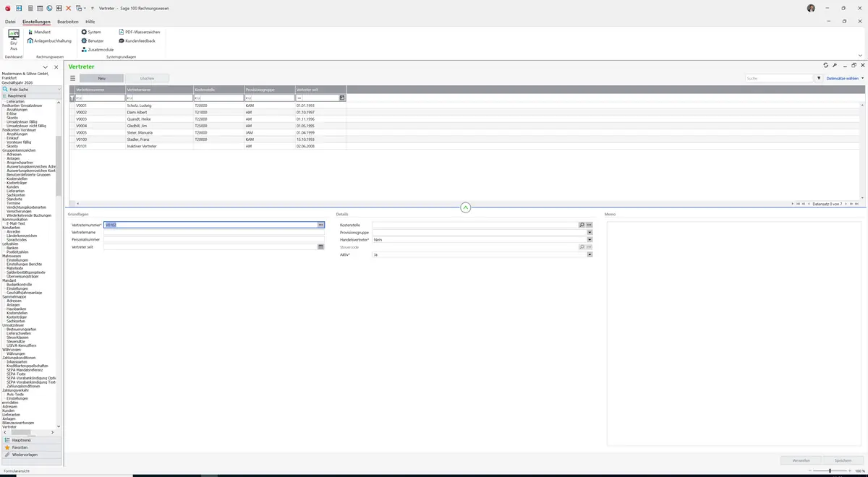
Task: Toggle the Dashboard Ein/Aus button
Action: click(x=14, y=40)
